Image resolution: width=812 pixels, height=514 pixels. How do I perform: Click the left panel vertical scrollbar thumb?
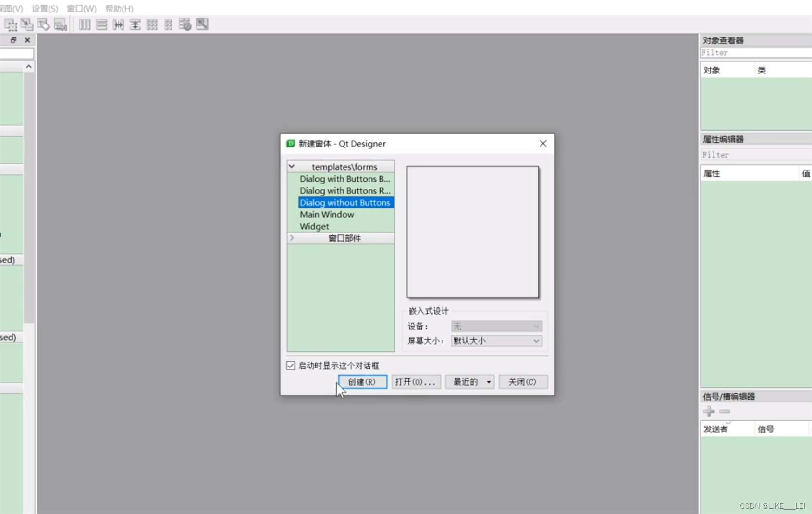29,198
